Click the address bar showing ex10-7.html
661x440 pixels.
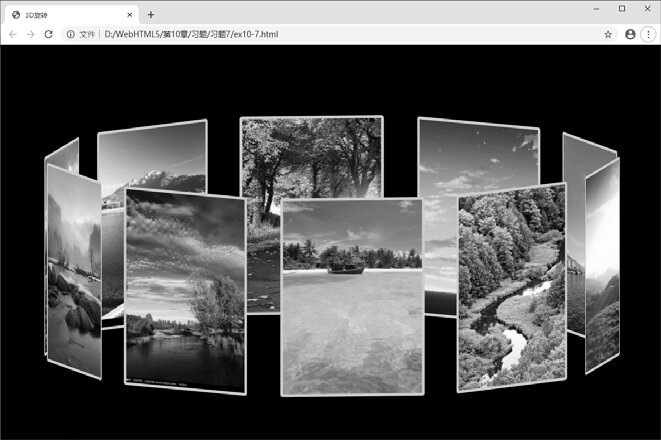pos(300,34)
